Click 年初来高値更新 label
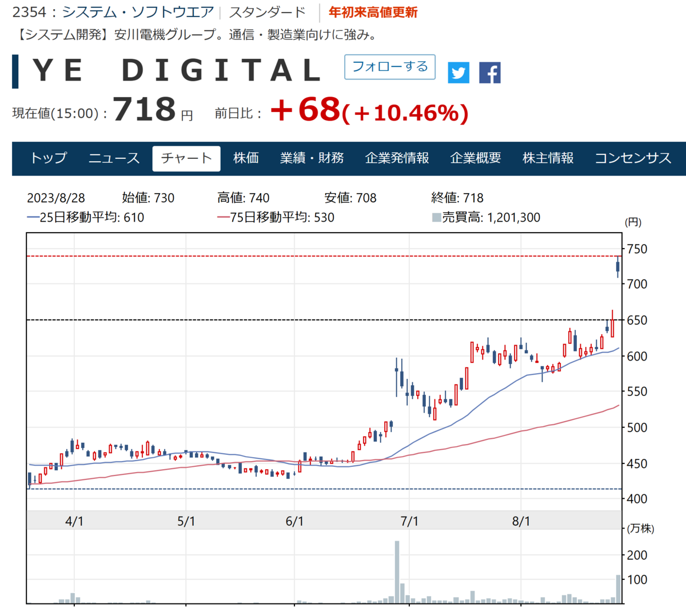This screenshot has width=686, height=616. [x=373, y=12]
